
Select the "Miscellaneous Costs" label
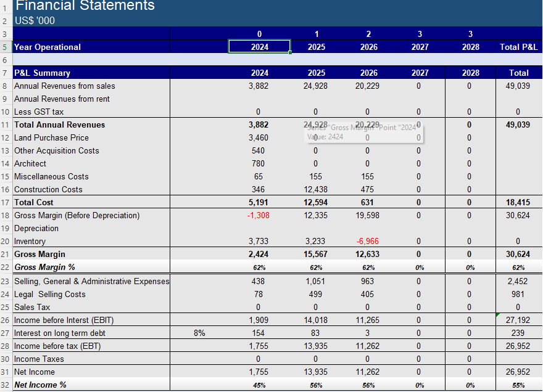(51, 176)
